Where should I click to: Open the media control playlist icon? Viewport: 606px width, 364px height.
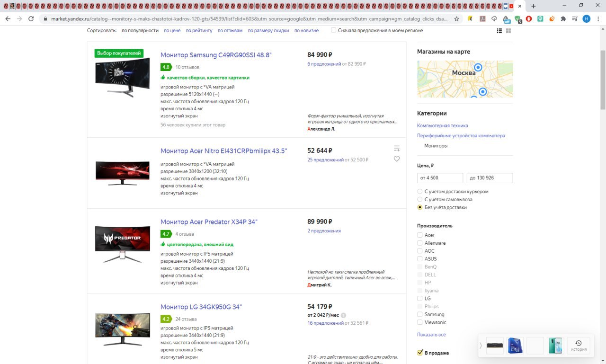[x=575, y=18]
